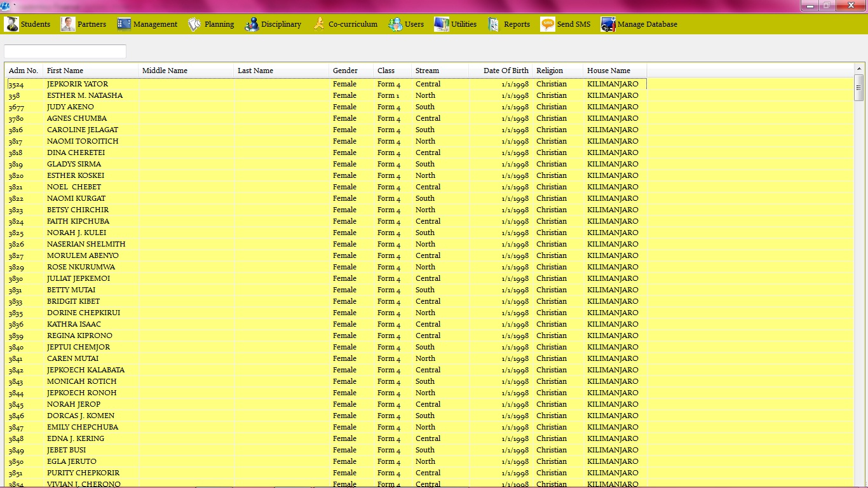Screen dimensions: 868x488
Task: Click the scrollbar up arrow
Action: click(859, 69)
